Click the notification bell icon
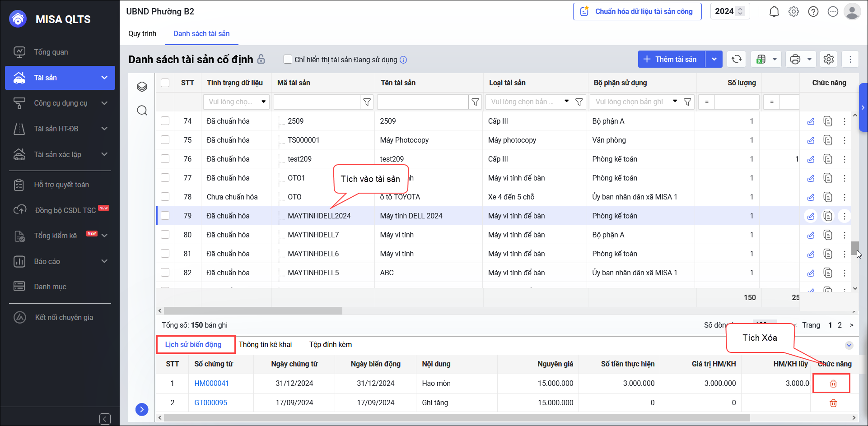The height and width of the screenshot is (426, 868). pyautogui.click(x=774, y=12)
